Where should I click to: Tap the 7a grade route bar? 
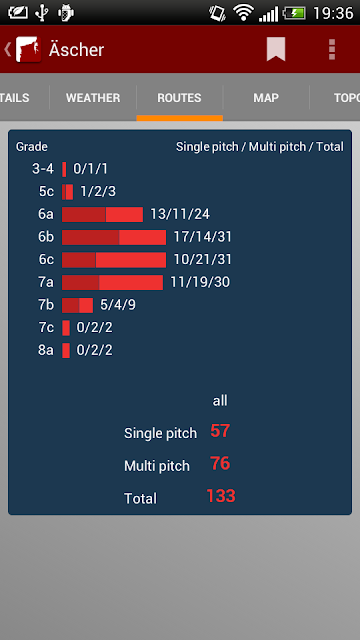coord(112,282)
